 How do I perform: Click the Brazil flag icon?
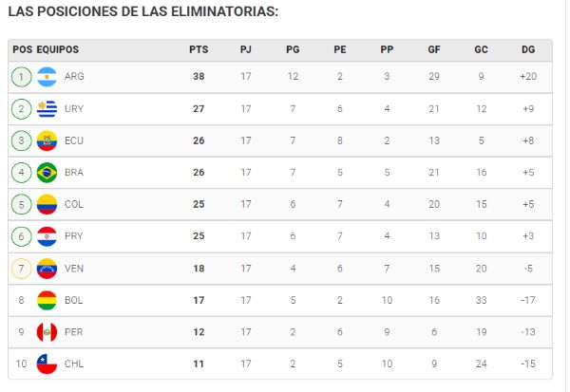pyautogui.click(x=47, y=172)
